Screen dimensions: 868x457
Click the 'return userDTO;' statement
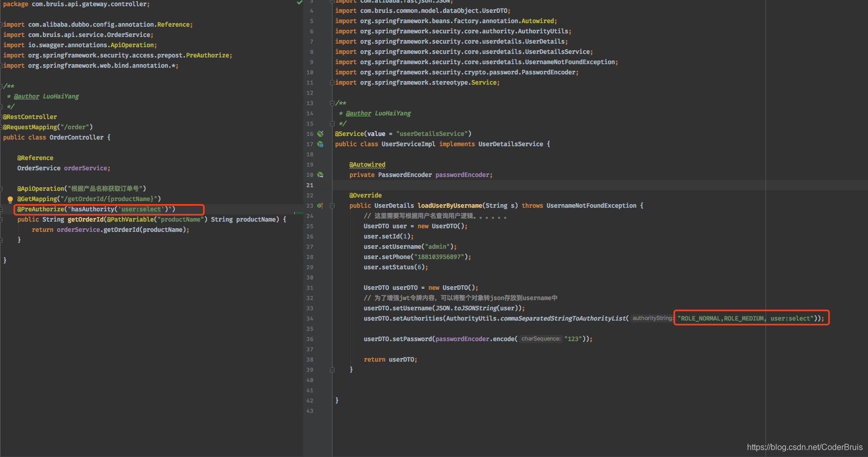coord(391,360)
